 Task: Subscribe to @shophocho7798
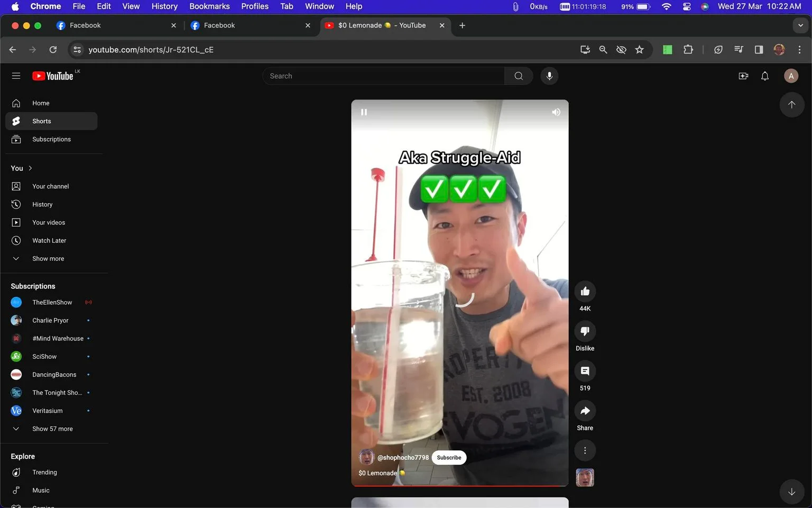(449, 458)
